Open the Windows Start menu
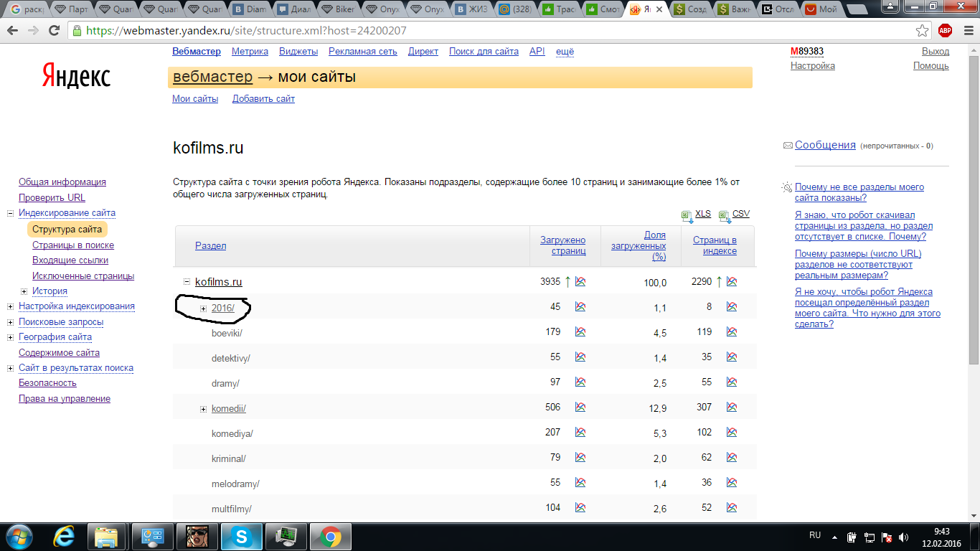This screenshot has height=551, width=980. [18, 536]
